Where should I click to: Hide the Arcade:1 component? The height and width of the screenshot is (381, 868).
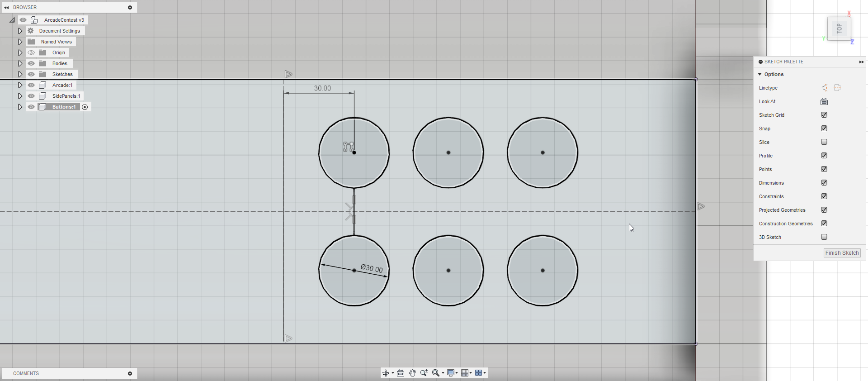point(31,85)
